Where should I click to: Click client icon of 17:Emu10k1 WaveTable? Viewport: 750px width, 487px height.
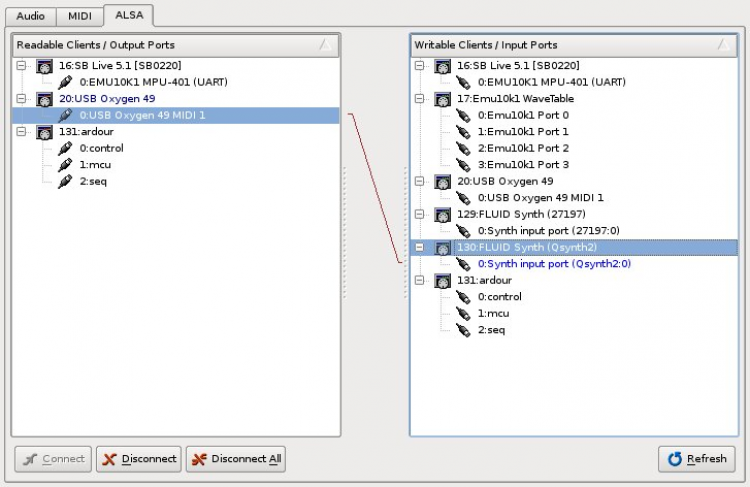[442, 99]
